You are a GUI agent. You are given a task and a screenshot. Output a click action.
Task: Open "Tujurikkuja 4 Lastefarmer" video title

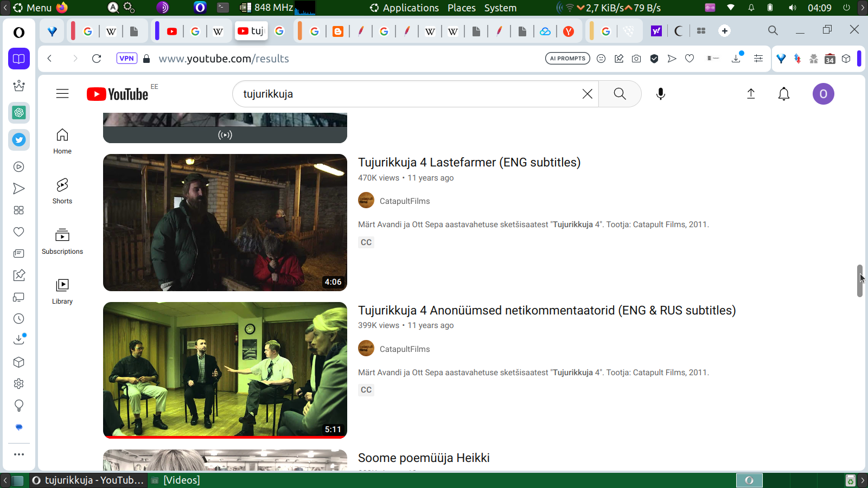pos(469,162)
